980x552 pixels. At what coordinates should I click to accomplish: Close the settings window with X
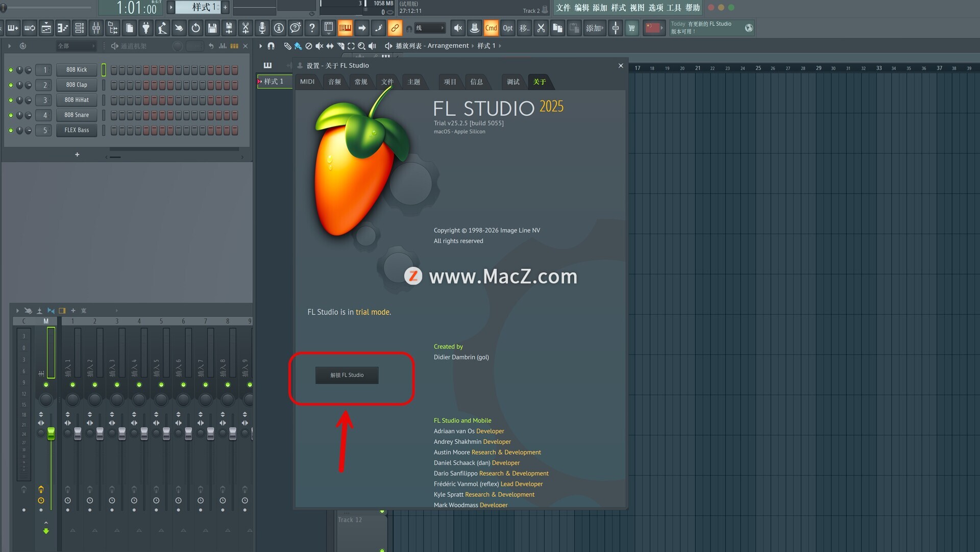pos(621,66)
